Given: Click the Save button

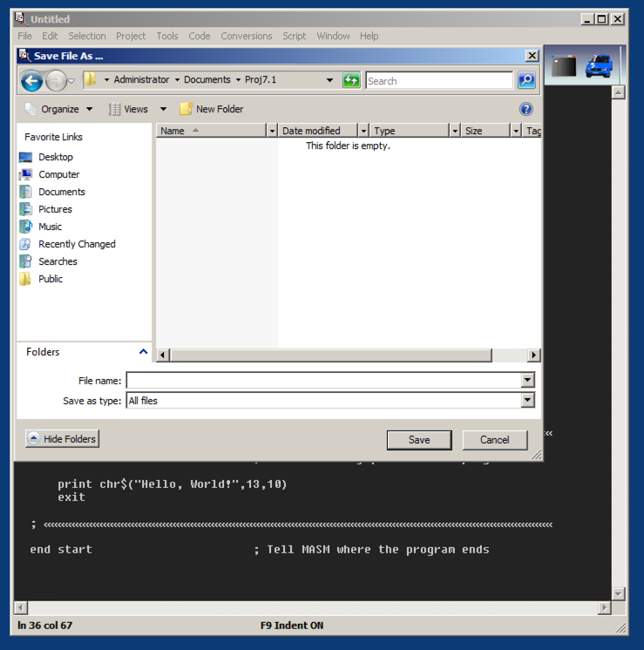Looking at the screenshot, I should coord(419,440).
